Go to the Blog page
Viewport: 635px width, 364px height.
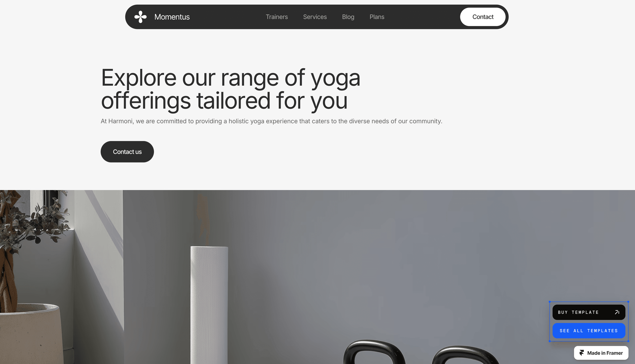click(x=348, y=17)
